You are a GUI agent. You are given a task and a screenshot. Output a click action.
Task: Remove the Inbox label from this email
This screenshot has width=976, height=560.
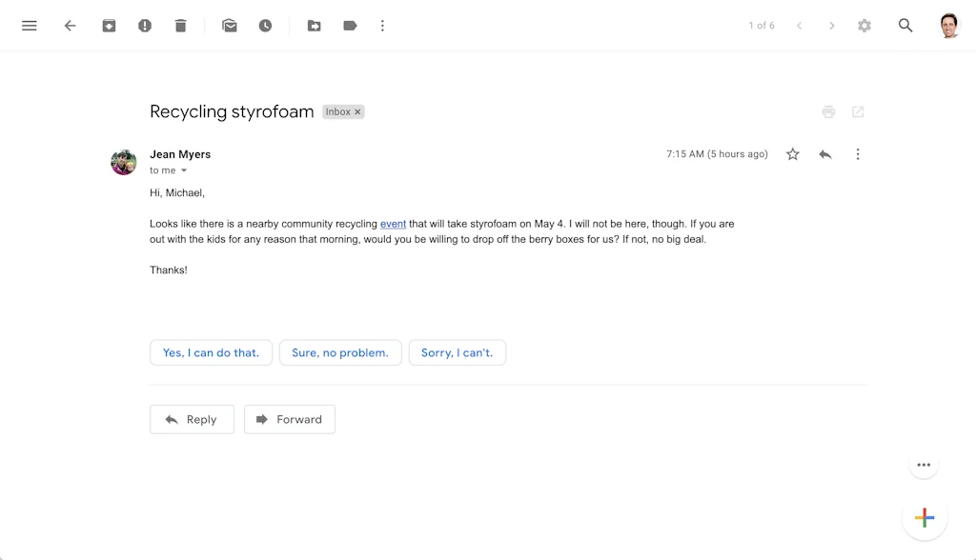pos(357,111)
